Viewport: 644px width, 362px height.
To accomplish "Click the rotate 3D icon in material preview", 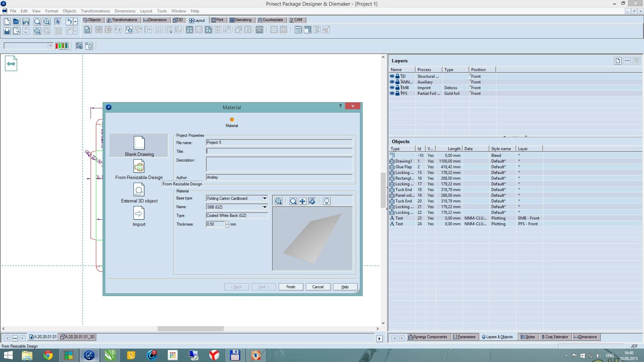I will click(312, 201).
